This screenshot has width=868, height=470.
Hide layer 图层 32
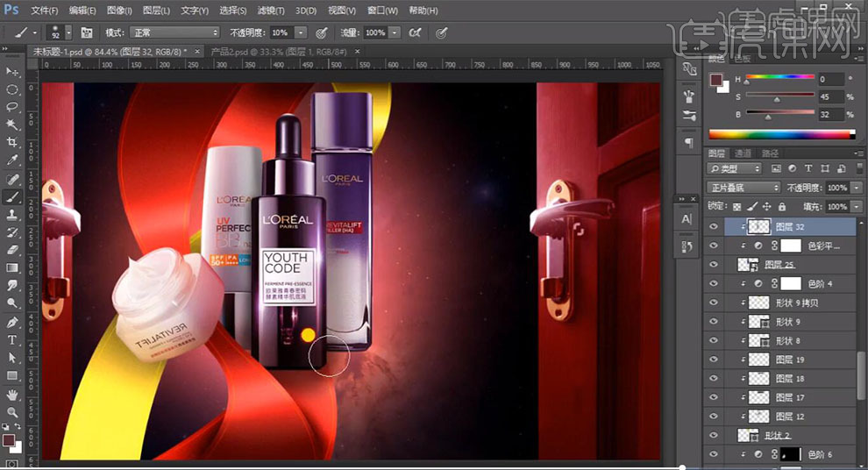(x=714, y=226)
